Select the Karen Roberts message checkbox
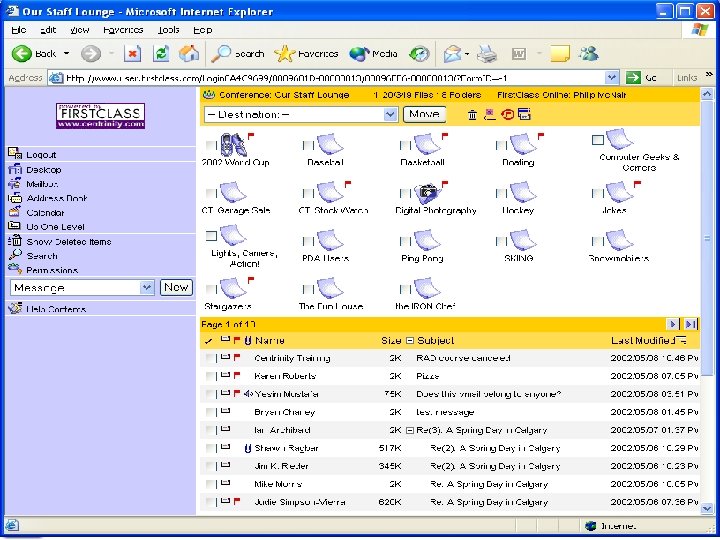Viewport: 720px width, 540px height. click(209, 376)
